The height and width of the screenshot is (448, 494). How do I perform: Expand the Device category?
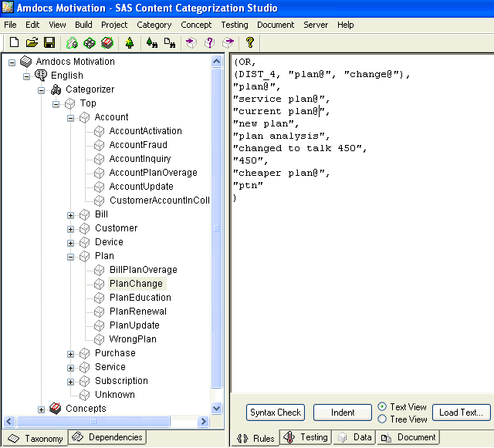(70, 244)
